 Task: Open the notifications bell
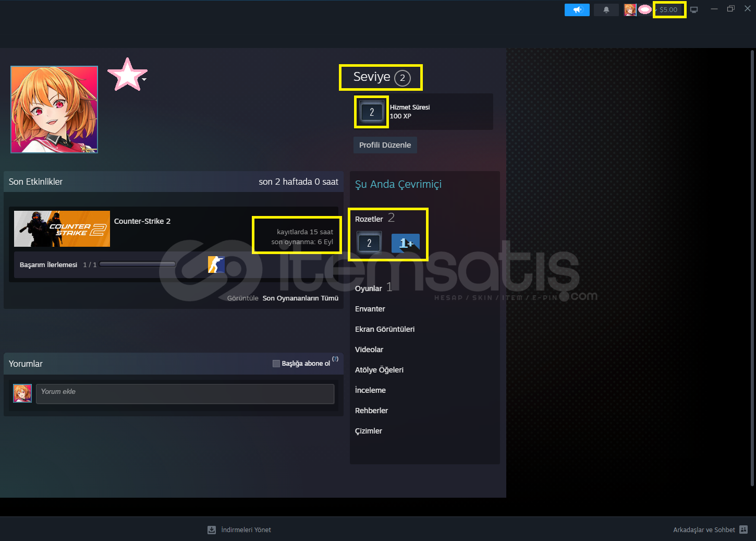click(x=606, y=10)
